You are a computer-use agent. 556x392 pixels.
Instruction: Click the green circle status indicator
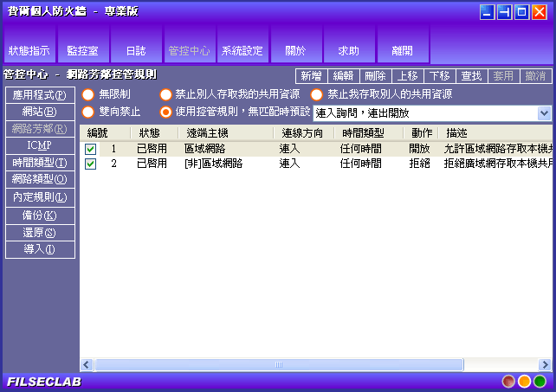click(540, 381)
